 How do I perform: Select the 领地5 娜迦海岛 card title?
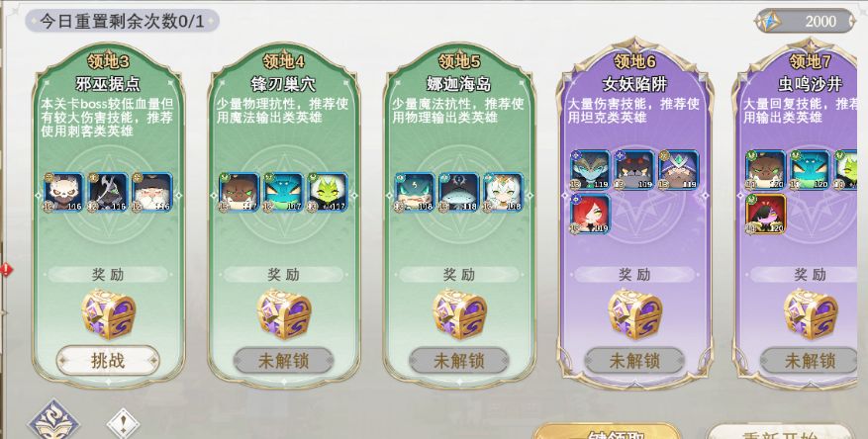(459, 73)
